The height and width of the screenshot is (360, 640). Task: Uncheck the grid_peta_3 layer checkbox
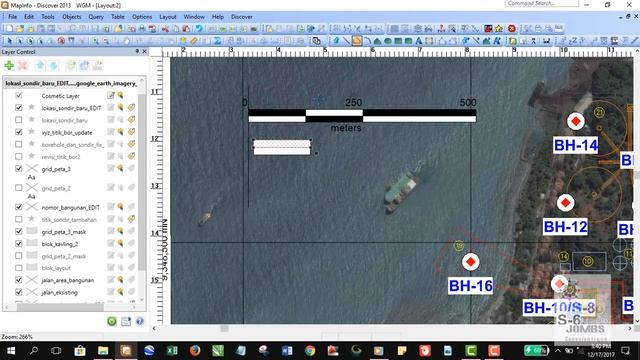pos(18,169)
